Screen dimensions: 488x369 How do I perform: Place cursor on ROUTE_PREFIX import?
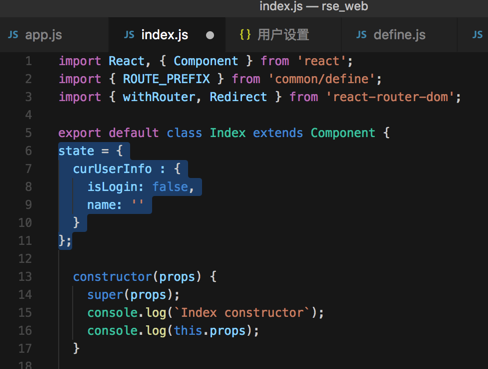point(166,79)
